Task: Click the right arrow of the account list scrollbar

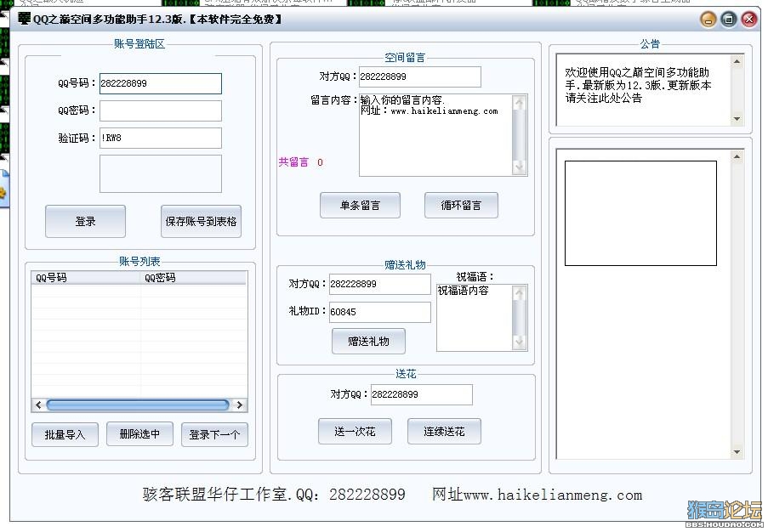Action: tap(240, 405)
